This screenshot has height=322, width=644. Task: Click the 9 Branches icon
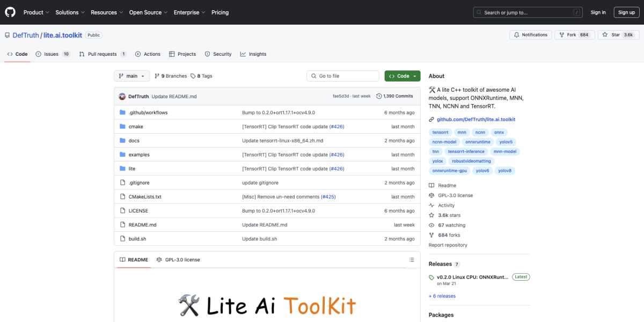[x=158, y=76]
